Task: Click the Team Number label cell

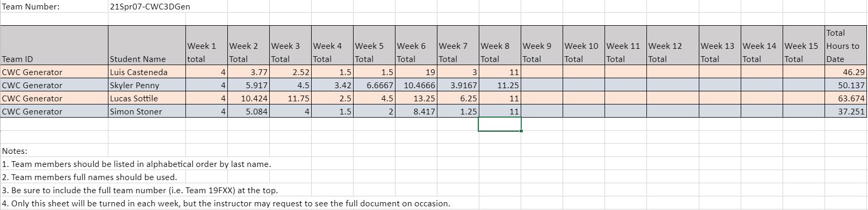Action: (x=54, y=7)
